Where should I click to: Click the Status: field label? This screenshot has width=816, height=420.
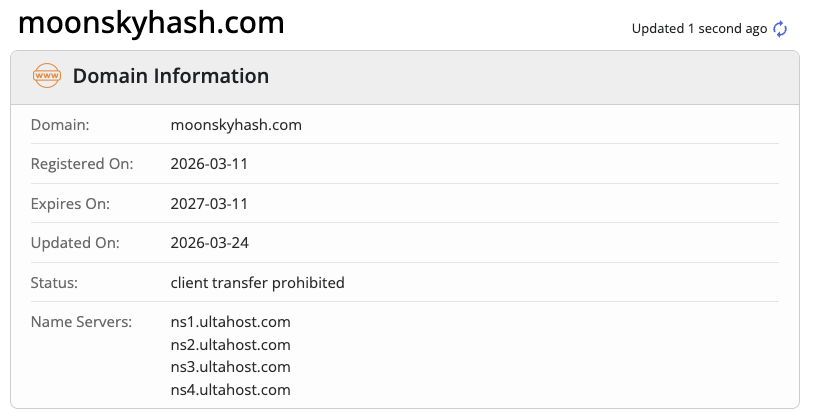tap(54, 283)
